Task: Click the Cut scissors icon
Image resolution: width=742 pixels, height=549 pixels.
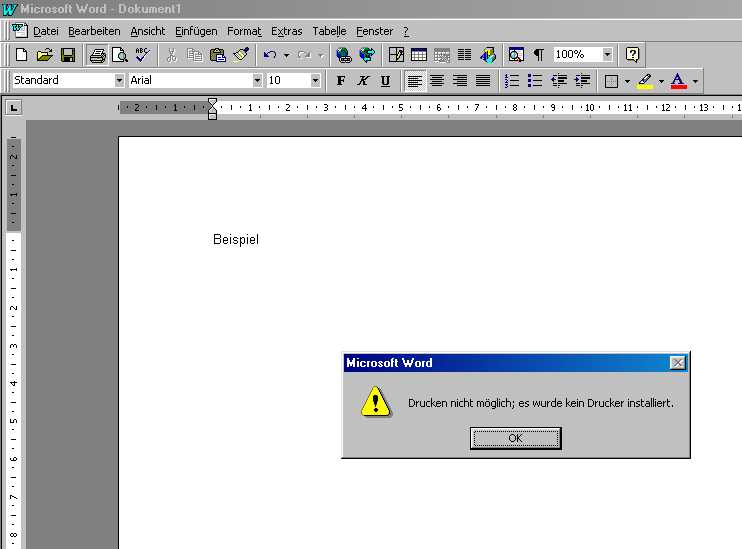Action: [x=171, y=55]
